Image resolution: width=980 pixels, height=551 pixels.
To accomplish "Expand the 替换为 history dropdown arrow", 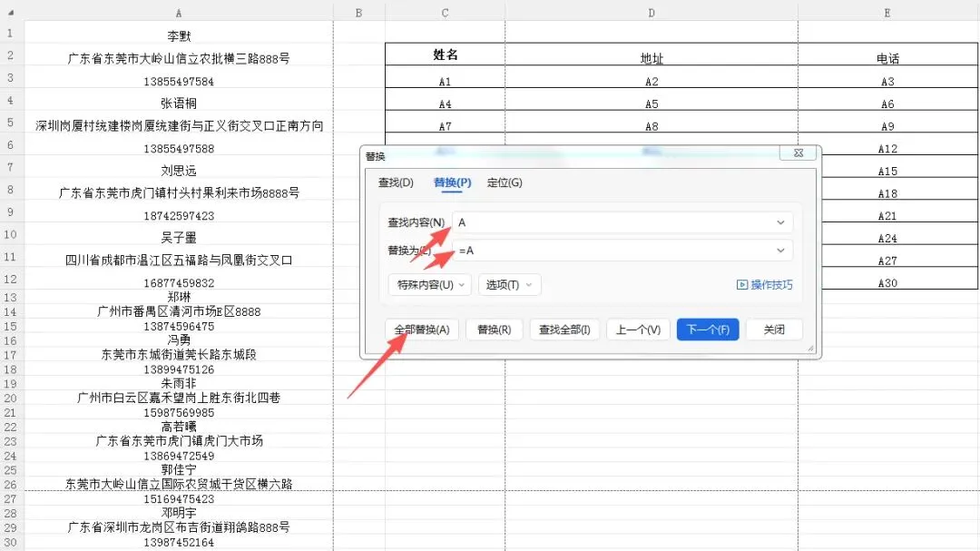I will coord(780,251).
